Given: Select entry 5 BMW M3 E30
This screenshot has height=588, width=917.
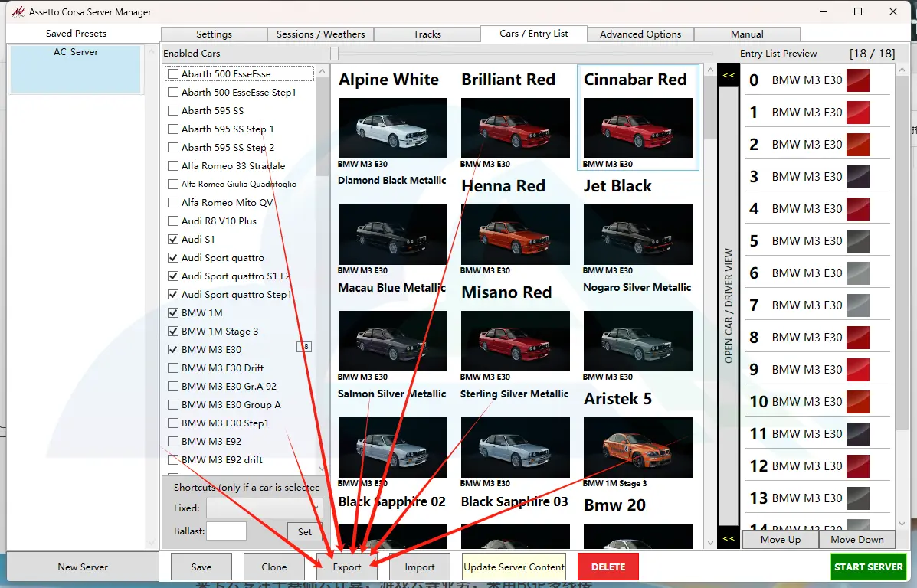Looking at the screenshot, I should (817, 241).
